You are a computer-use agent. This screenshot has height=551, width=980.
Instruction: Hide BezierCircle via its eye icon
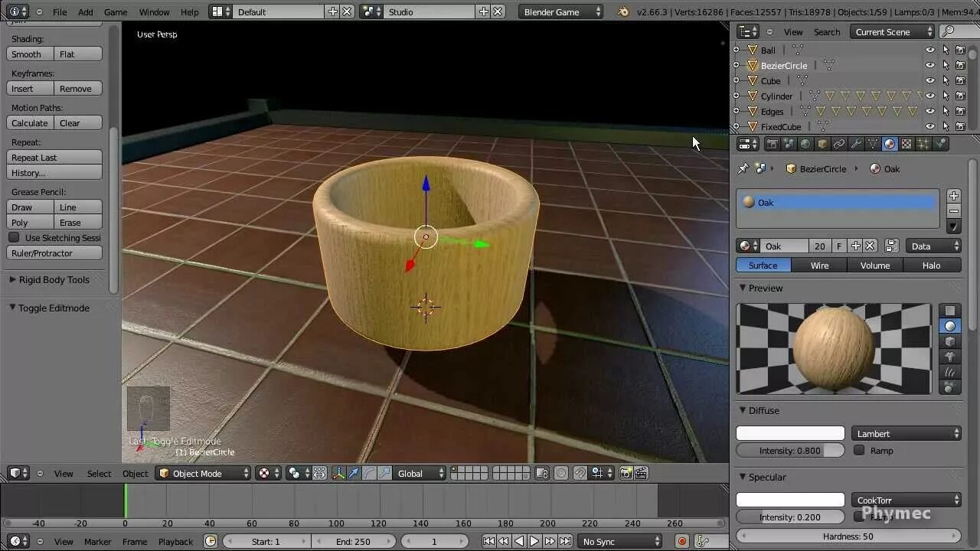(x=930, y=65)
